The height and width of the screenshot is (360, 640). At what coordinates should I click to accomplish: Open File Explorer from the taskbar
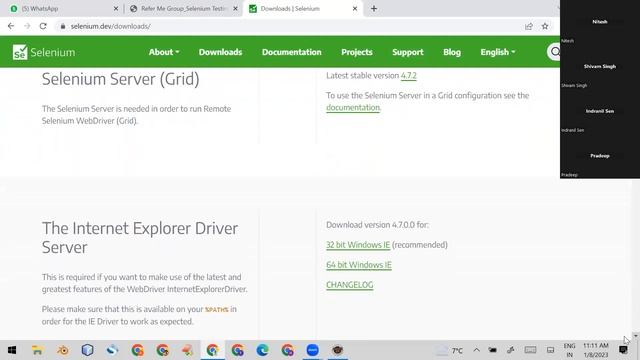37,350
